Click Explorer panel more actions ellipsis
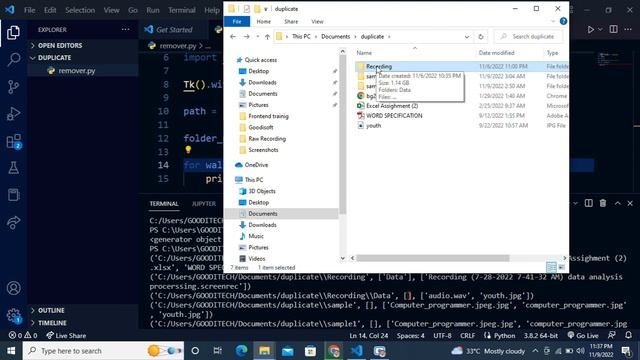Viewport: 640px width, 360px height. (x=125, y=29)
